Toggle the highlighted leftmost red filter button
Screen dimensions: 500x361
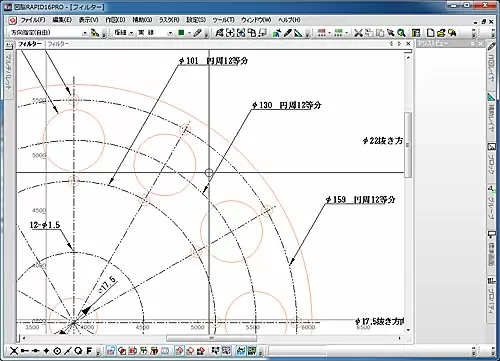tap(111, 351)
